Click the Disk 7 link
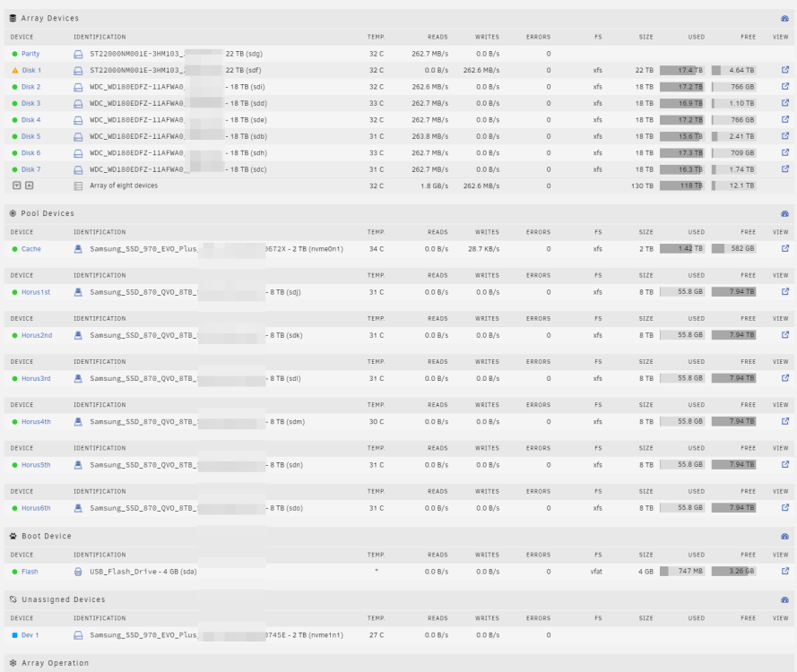 click(x=31, y=169)
